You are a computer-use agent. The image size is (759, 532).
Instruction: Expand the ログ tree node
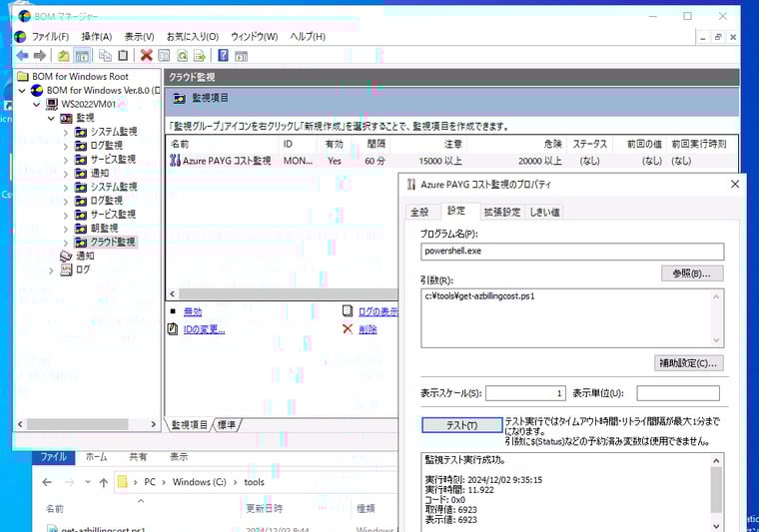pyautogui.click(x=51, y=270)
